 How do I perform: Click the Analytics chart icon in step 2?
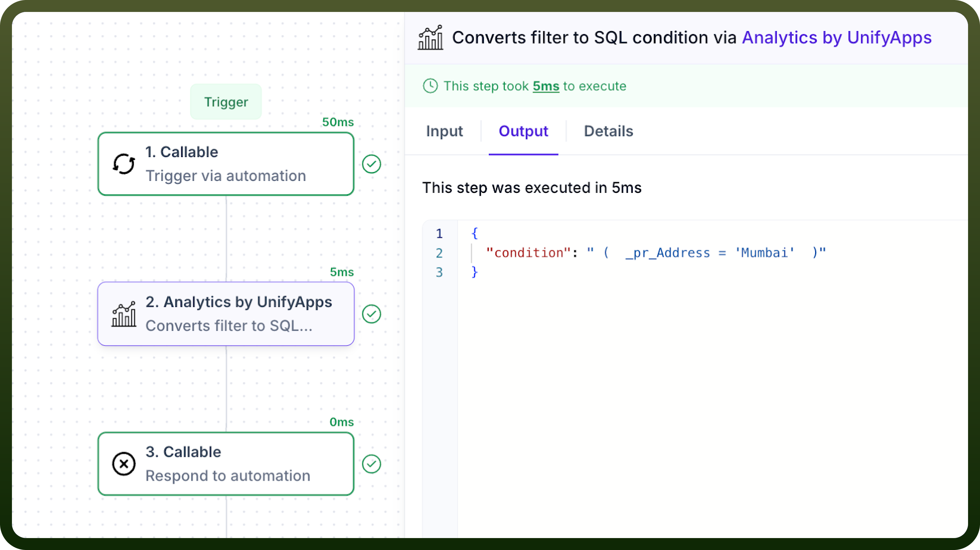[x=124, y=314]
